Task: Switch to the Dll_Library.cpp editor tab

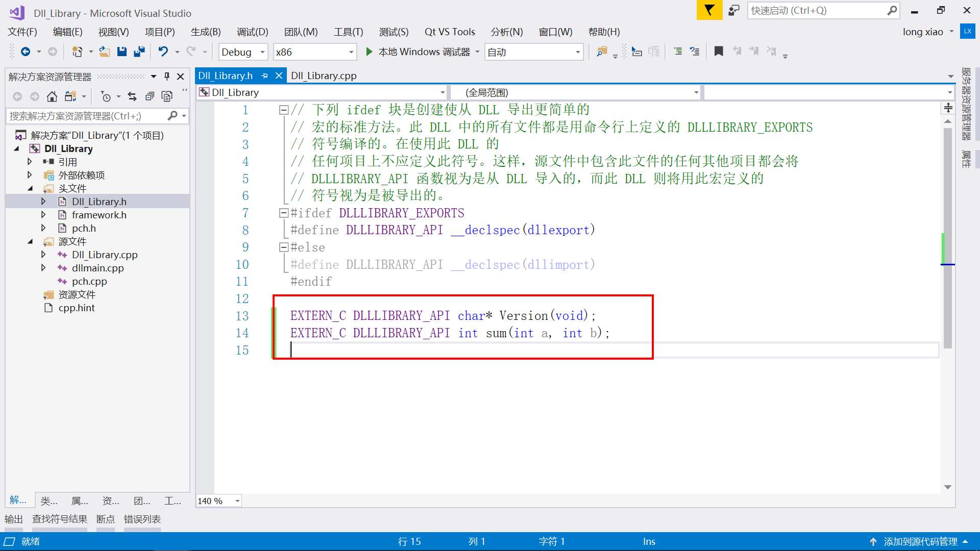Action: click(324, 76)
